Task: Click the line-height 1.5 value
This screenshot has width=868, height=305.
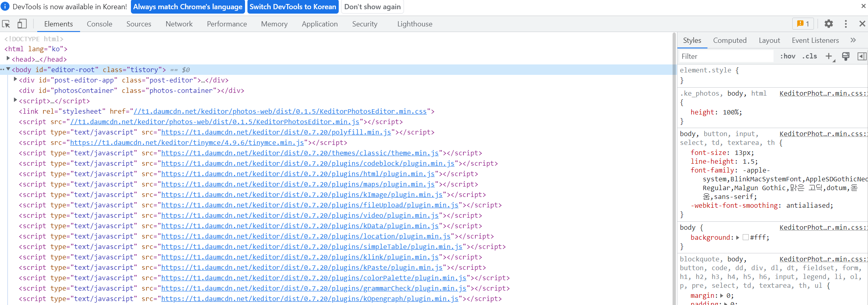Action: [748, 161]
